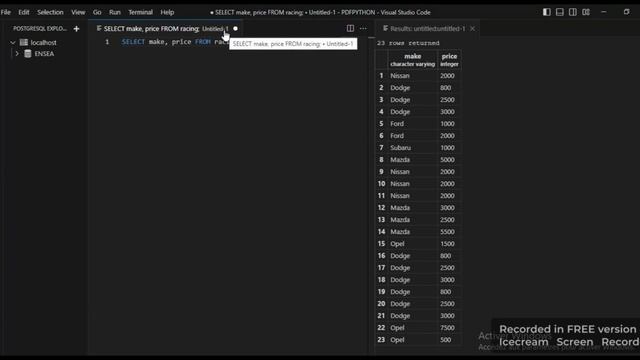Split the editor to the right
This screenshot has width=640, height=360.
click(x=350, y=28)
